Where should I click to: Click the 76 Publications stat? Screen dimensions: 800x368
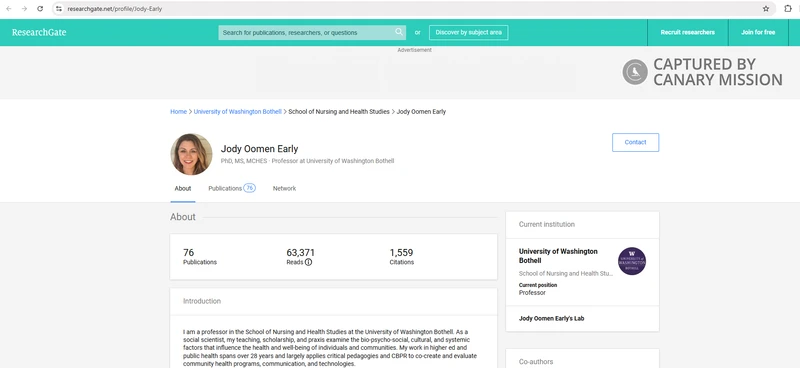[x=200, y=257]
